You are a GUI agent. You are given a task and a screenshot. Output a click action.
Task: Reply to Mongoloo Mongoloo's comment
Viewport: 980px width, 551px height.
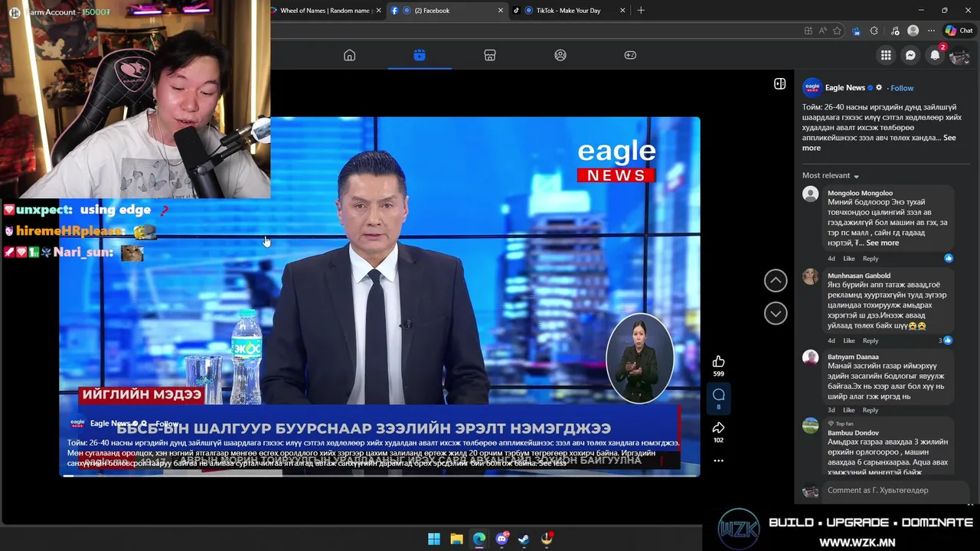tap(871, 259)
